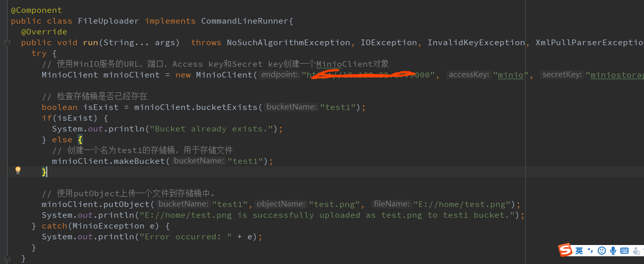Click the endpoint: parameter hint

pyautogui.click(x=278, y=75)
